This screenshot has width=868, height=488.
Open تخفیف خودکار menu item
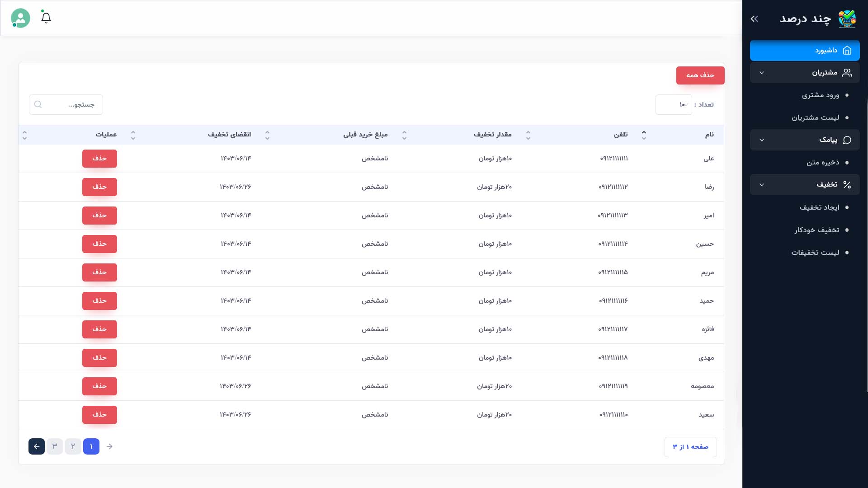point(816,230)
